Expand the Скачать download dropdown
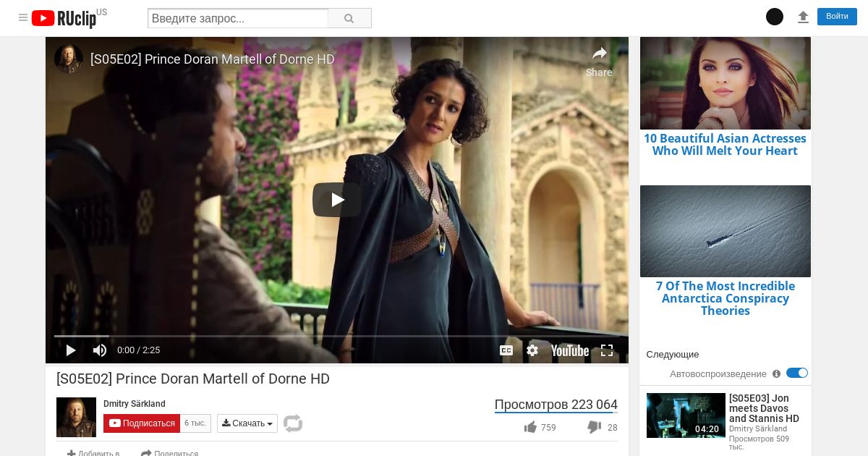 coord(247,423)
